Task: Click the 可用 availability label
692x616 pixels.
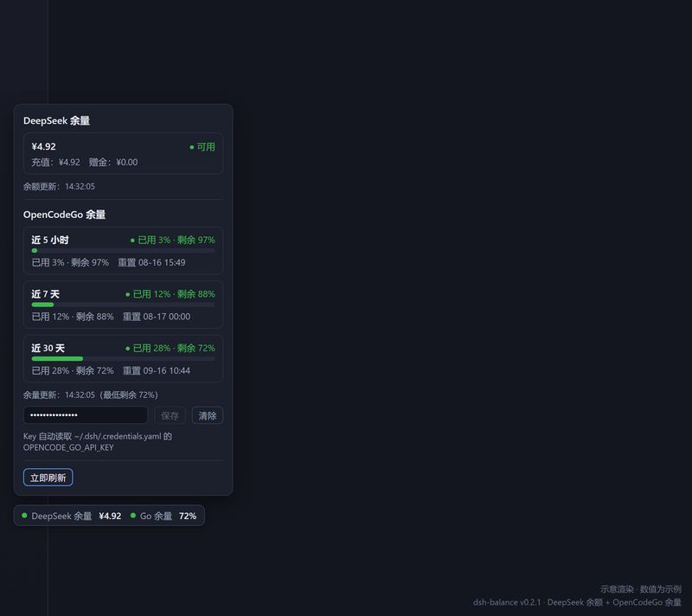Action: tap(206, 147)
